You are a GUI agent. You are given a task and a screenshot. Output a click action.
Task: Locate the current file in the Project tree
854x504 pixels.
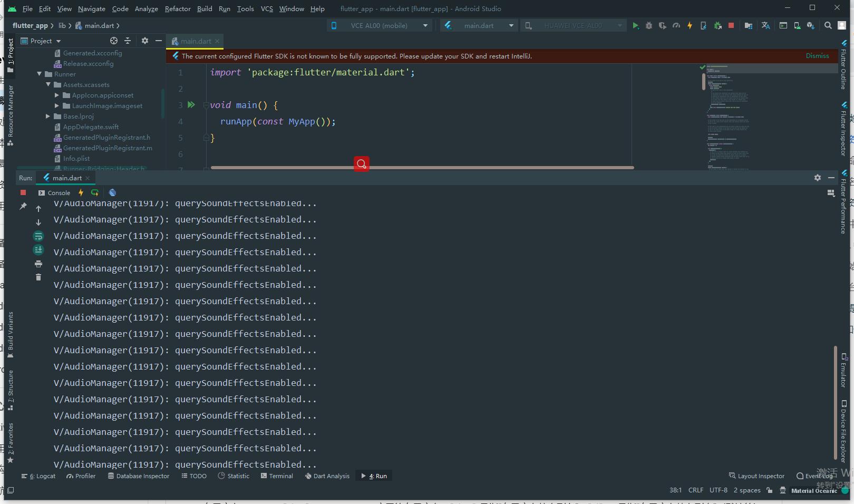[x=114, y=41]
